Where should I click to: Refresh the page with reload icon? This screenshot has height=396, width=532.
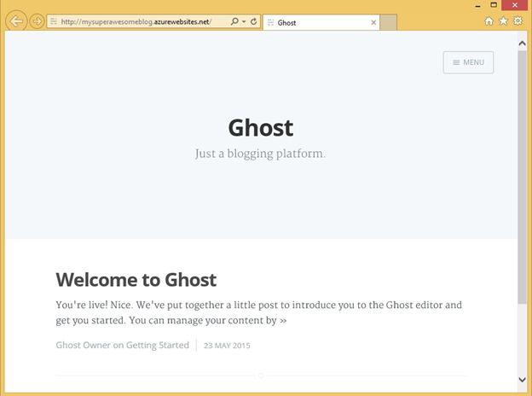coord(253,21)
